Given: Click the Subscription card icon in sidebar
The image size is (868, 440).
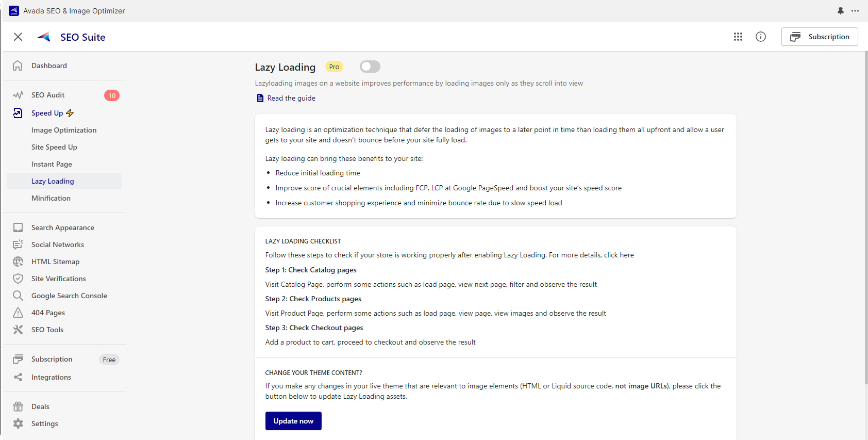Looking at the screenshot, I should [18, 359].
